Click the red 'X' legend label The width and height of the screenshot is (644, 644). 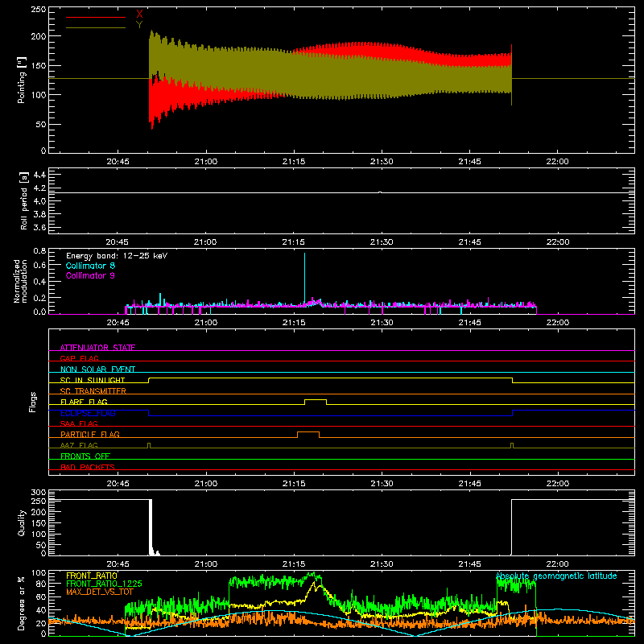pyautogui.click(x=139, y=14)
